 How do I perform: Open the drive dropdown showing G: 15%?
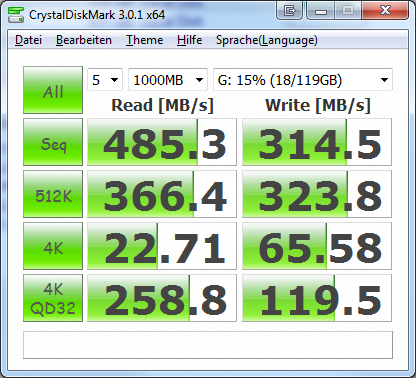(x=303, y=80)
